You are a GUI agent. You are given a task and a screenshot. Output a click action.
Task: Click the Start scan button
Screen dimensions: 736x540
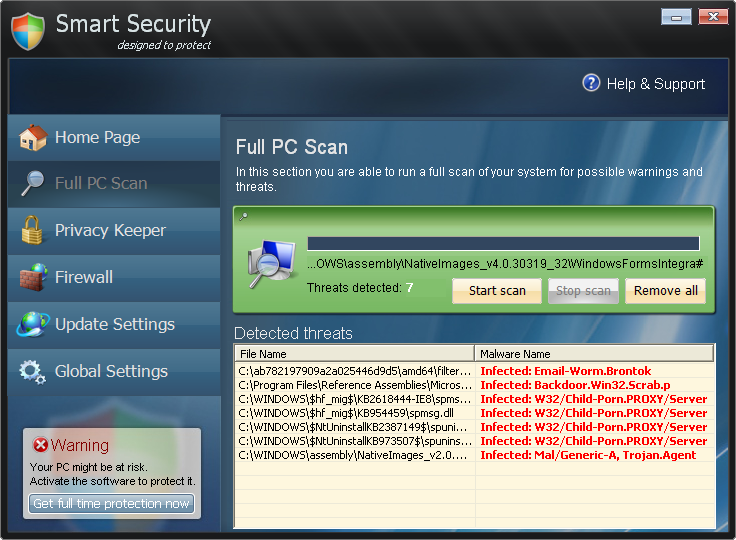497,291
